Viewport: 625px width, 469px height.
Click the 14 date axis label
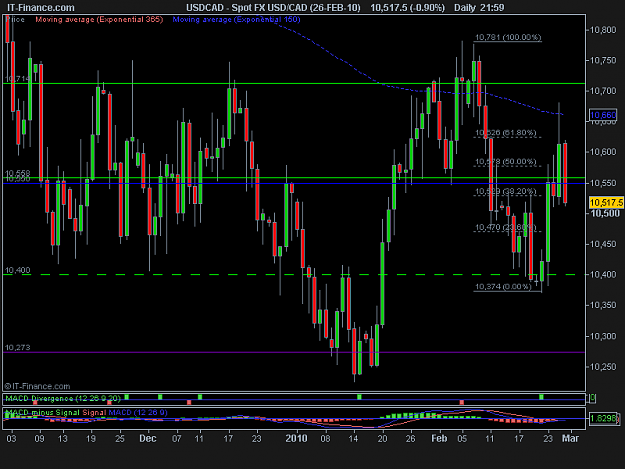[353, 439]
